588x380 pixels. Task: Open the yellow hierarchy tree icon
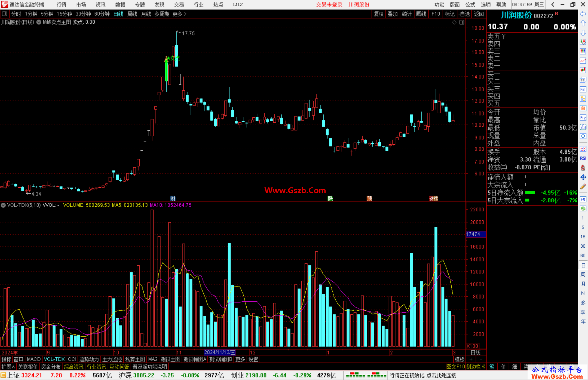(x=583, y=99)
